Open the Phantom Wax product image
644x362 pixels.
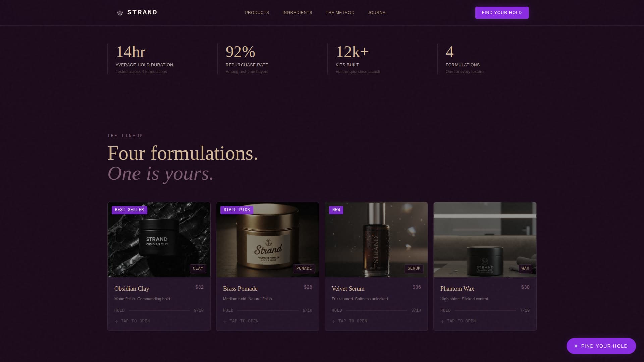click(x=485, y=240)
